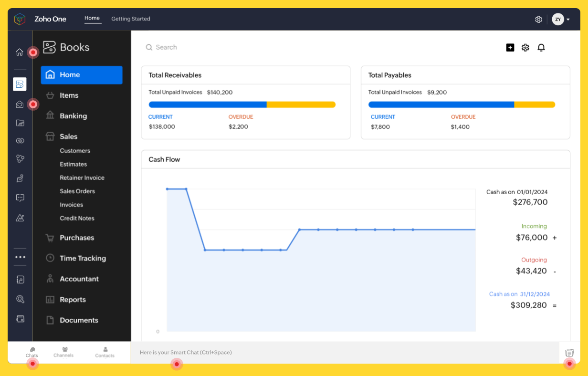Image resolution: width=588 pixels, height=376 pixels.
Task: Open the Chats tab at bottom
Action: [32, 353]
